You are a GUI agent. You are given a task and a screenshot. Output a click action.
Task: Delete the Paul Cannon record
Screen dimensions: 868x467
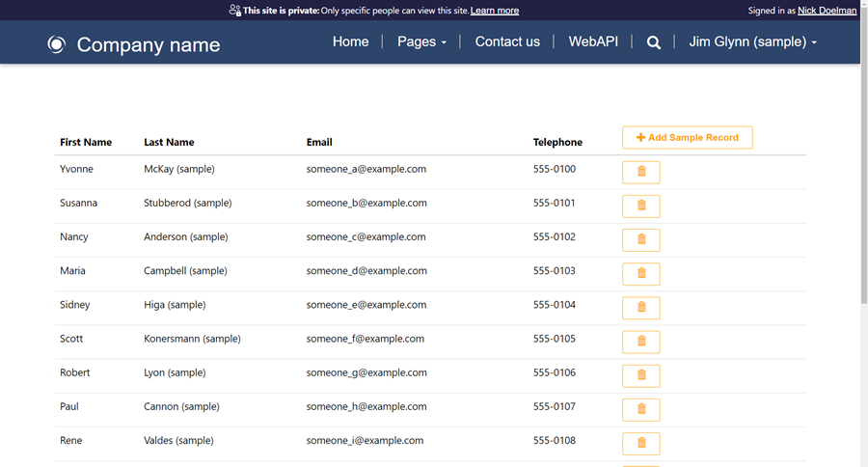(641, 409)
